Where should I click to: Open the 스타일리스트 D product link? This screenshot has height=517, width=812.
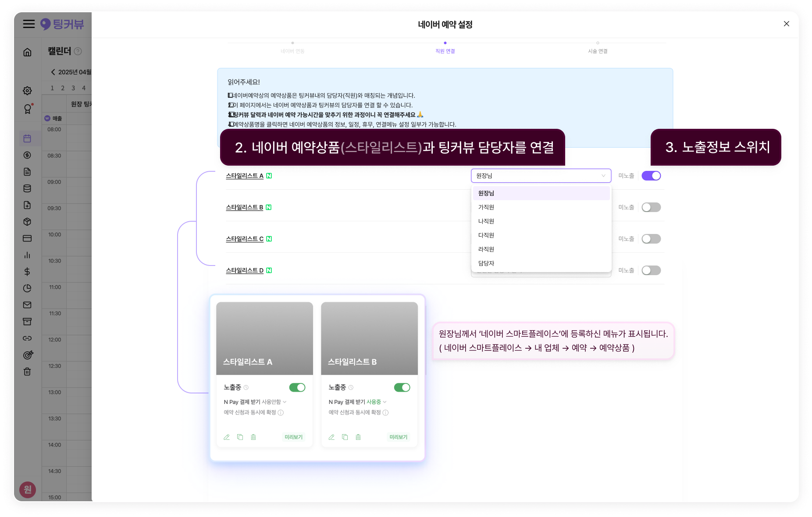click(x=245, y=270)
